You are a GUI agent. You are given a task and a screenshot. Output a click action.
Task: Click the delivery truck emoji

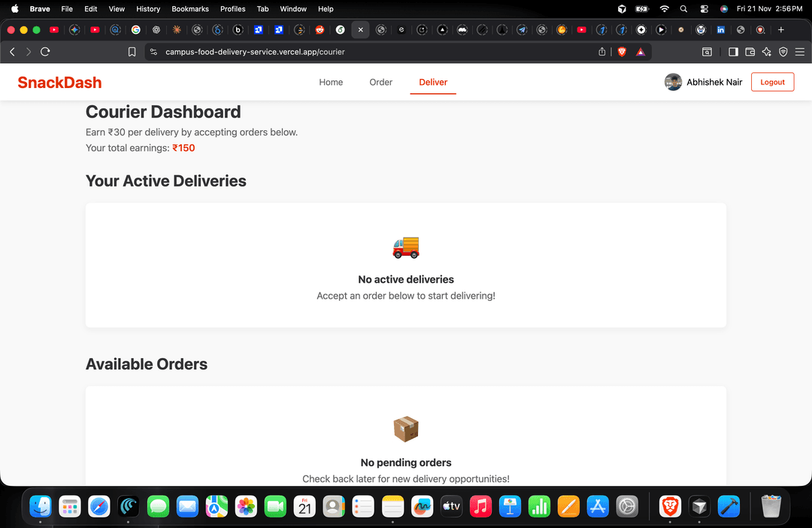tap(406, 247)
